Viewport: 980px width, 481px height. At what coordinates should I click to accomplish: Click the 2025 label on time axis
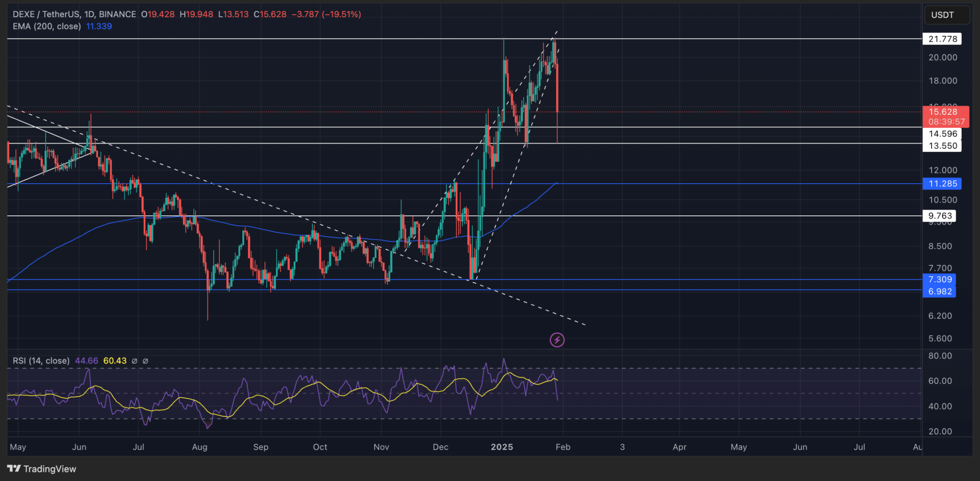click(x=502, y=447)
